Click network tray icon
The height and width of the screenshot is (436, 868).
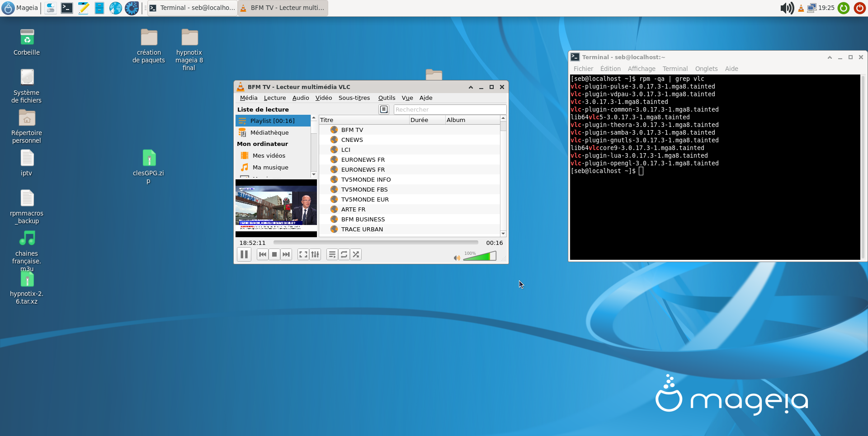[812, 8]
